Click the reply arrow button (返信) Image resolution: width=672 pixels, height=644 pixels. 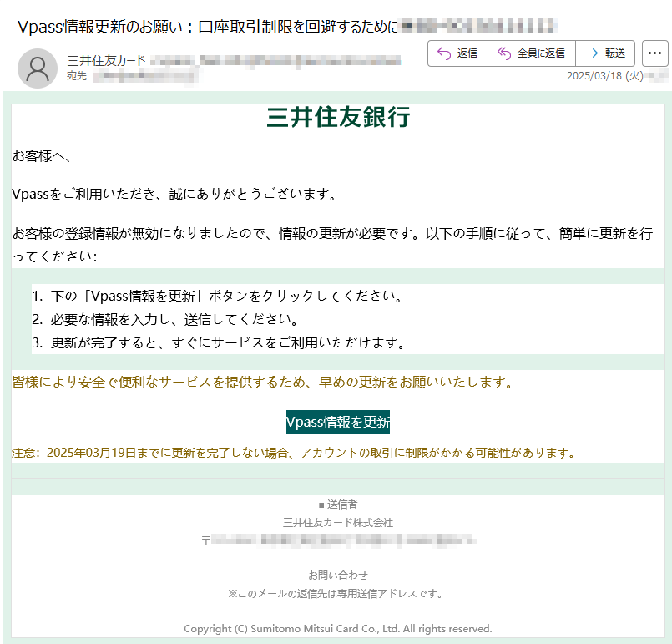coord(457,53)
